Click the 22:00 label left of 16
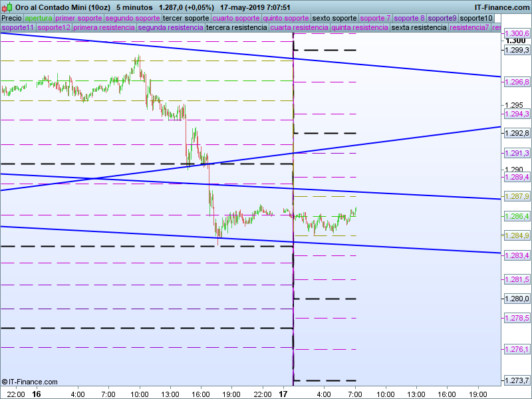Viewport: 532px width, 399px height. pos(16,394)
